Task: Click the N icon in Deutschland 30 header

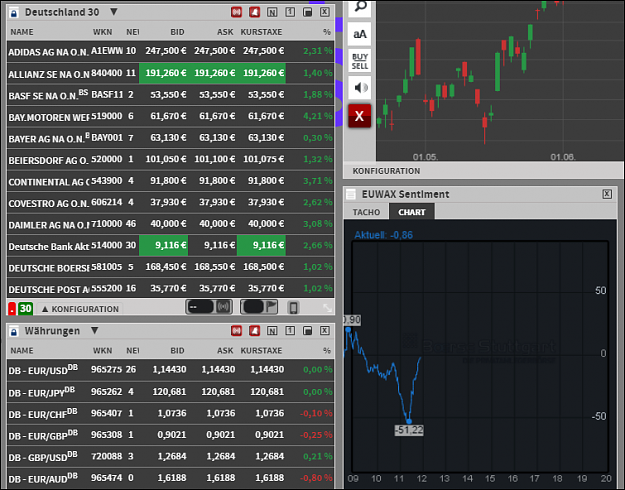Action: (x=272, y=12)
